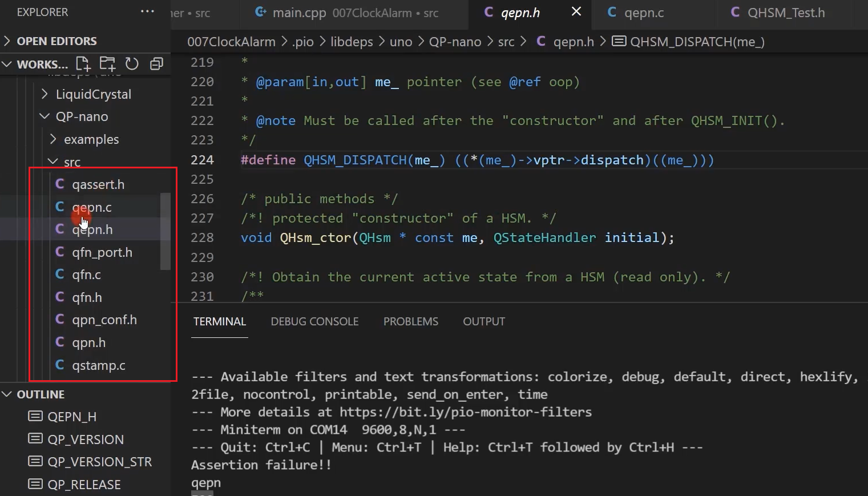
Task: Collapse all folders in explorer
Action: click(x=156, y=64)
